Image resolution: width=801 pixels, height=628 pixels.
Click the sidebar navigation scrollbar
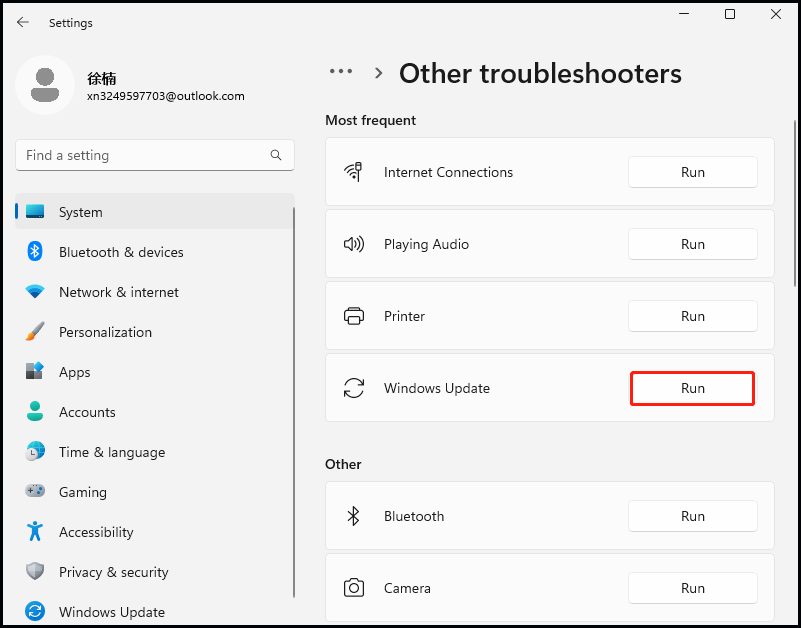(x=294, y=402)
